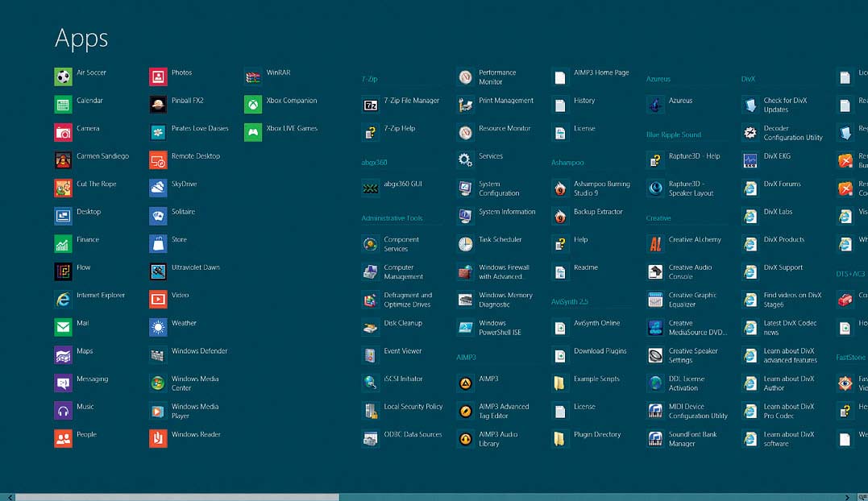The height and width of the screenshot is (501, 868).
Task: Click the abgx360 GUI icon
Action: [371, 188]
